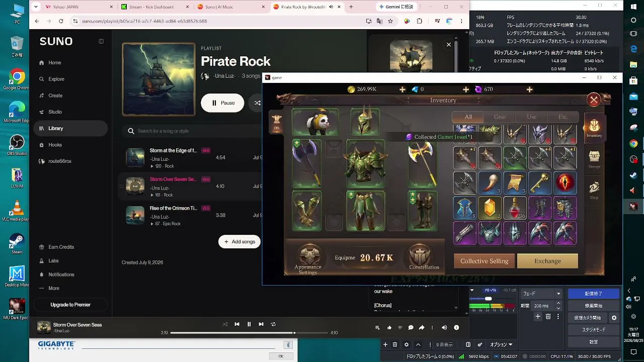The image size is (644, 362).
Task: Share the playing song in Suno
Action: point(422,328)
